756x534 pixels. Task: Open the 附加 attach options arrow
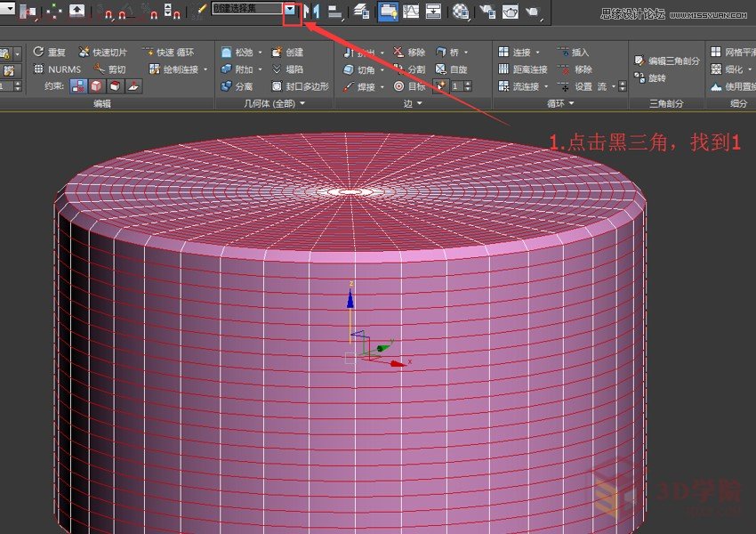(261, 69)
